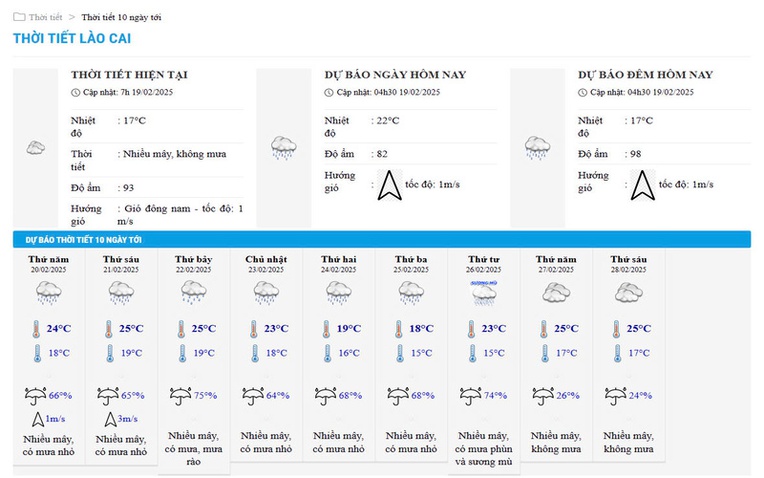Click the clock icon beside Cập nhật 7h
Image resolution: width=764 pixels, height=478 pixels.
76,93
